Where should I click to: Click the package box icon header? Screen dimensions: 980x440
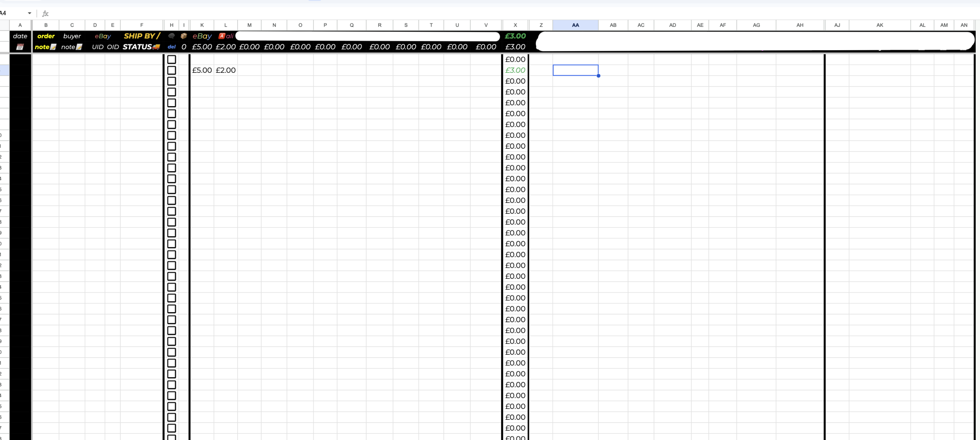click(x=184, y=36)
